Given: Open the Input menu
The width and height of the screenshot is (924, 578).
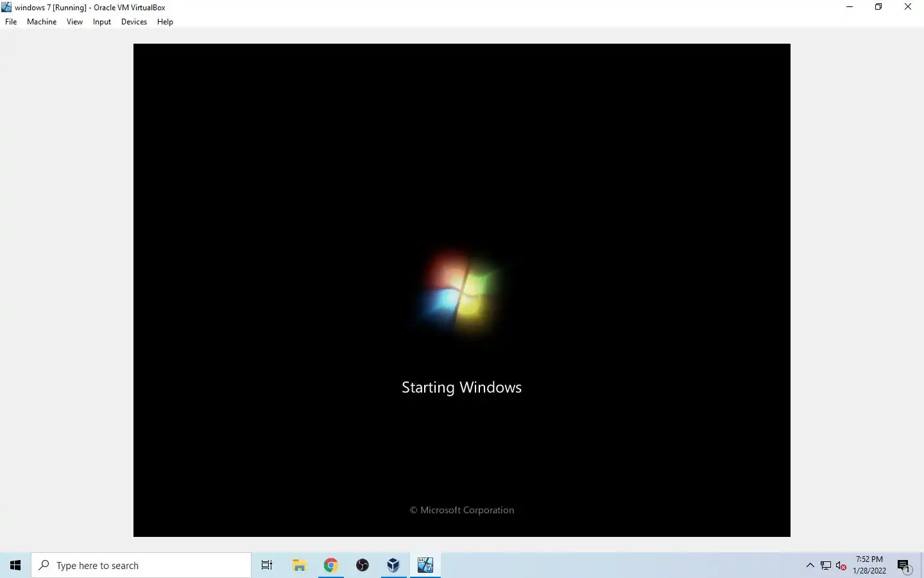Looking at the screenshot, I should click(102, 22).
